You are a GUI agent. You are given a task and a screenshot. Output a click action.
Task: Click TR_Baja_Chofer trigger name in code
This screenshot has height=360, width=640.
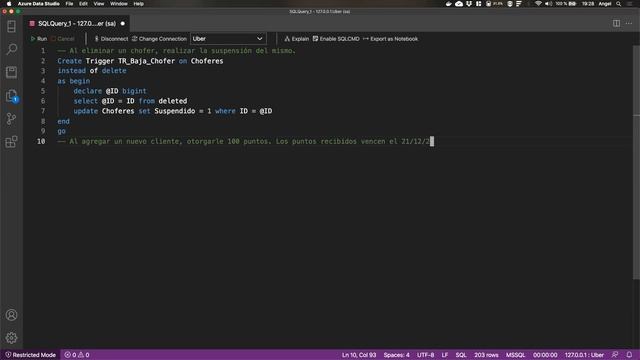click(147, 61)
